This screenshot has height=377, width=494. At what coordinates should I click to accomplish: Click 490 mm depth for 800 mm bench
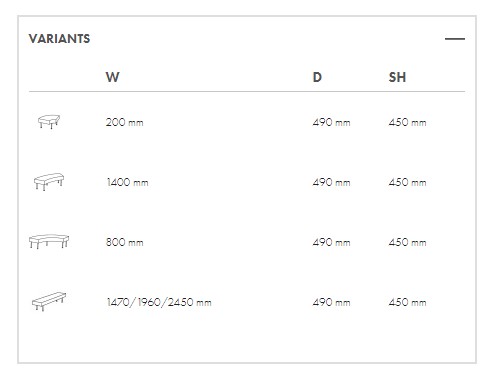coord(332,242)
